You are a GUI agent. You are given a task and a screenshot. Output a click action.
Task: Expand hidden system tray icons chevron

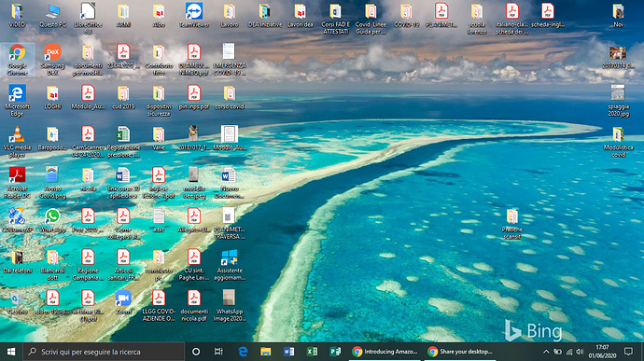pyautogui.click(x=546, y=352)
